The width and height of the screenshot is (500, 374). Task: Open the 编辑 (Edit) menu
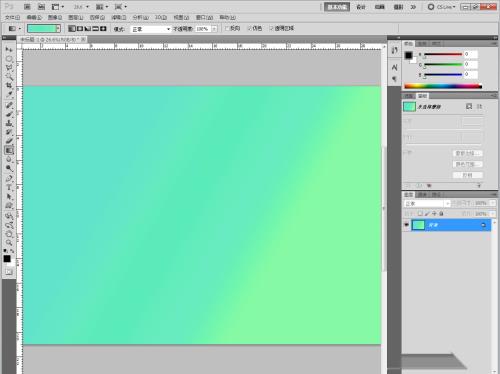tap(34, 17)
